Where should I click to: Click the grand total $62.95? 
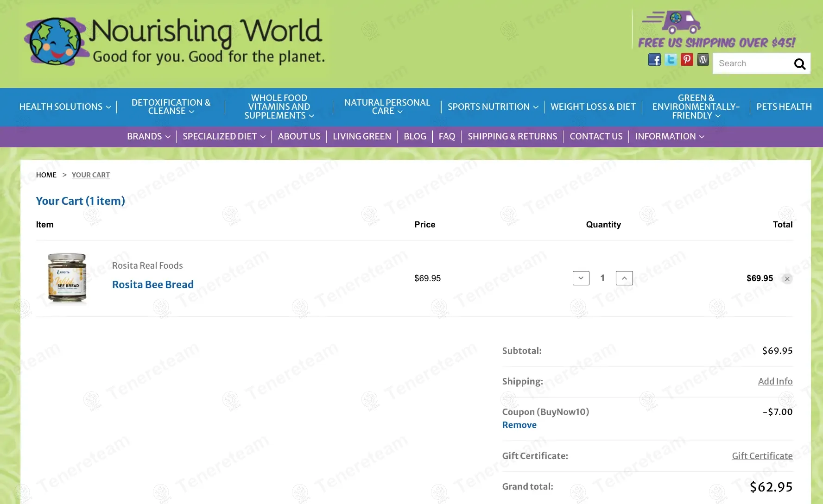[771, 487]
